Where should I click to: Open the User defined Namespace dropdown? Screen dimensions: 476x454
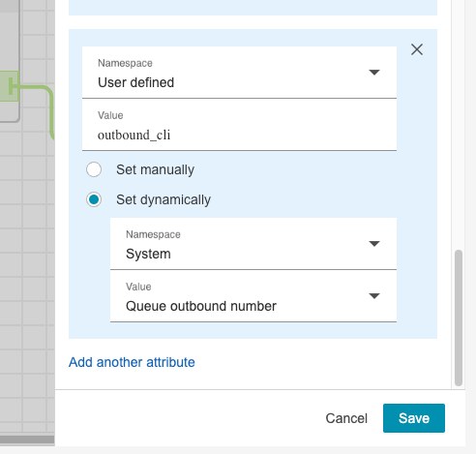click(x=239, y=73)
